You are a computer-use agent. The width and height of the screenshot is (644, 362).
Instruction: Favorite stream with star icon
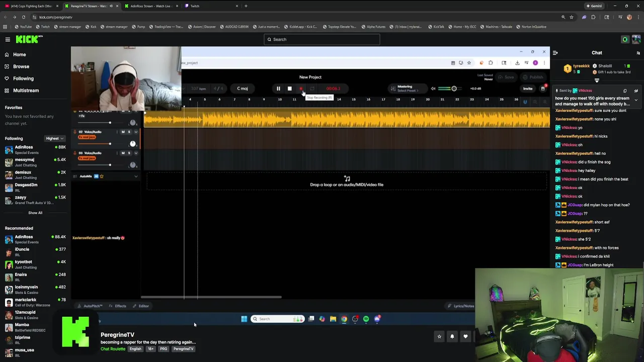pyautogui.click(x=439, y=336)
